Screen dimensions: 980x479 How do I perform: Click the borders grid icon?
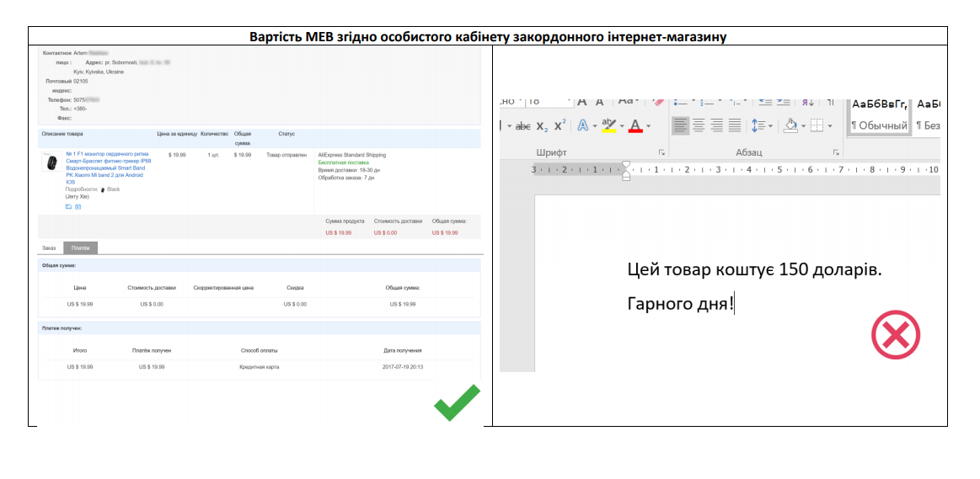click(817, 125)
